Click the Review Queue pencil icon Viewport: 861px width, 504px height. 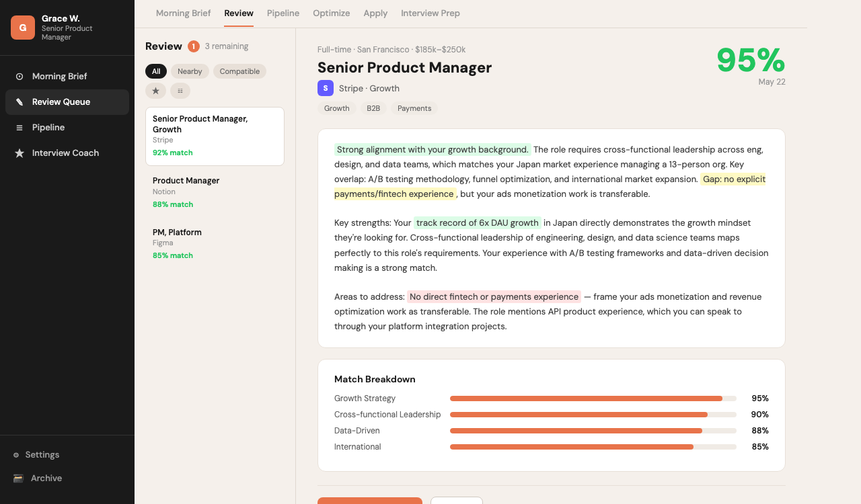20,102
